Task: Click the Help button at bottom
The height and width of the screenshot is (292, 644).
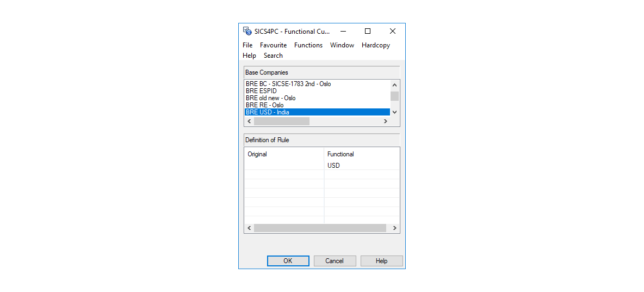Action: (381, 261)
